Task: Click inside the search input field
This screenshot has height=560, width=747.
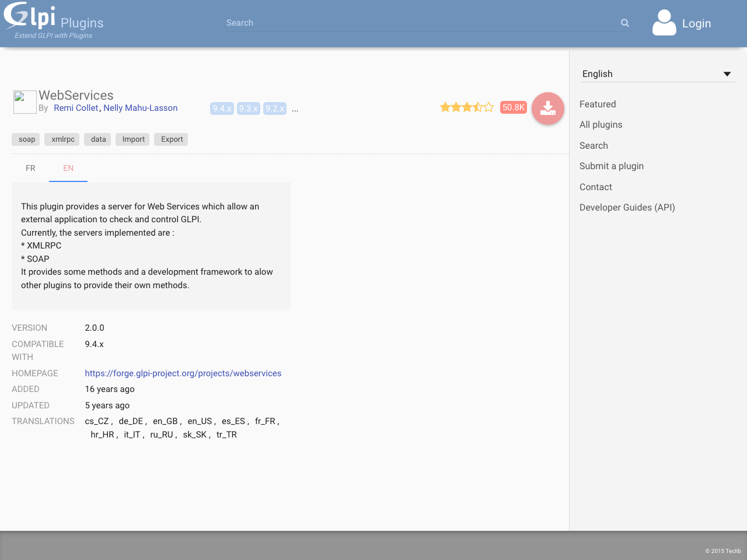Action: point(409,23)
